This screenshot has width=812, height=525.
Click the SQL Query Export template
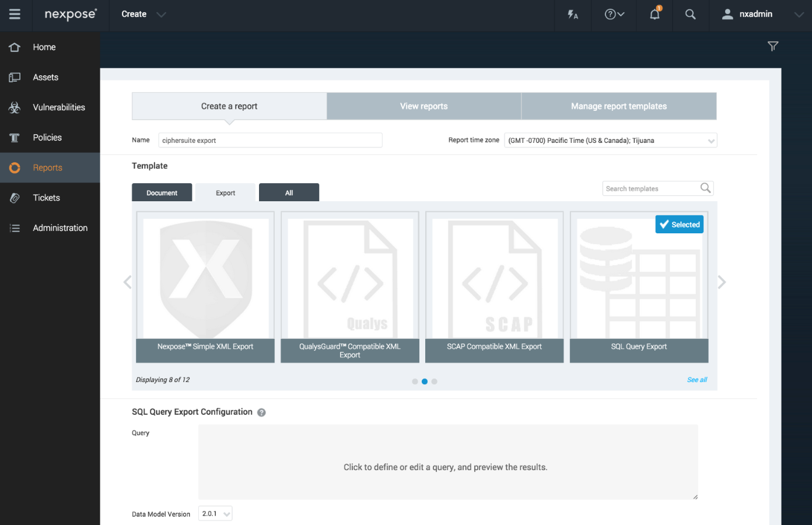(639, 287)
